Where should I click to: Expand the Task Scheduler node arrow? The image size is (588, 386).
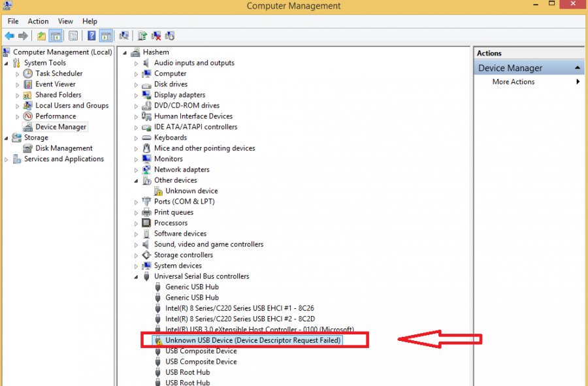(x=17, y=74)
